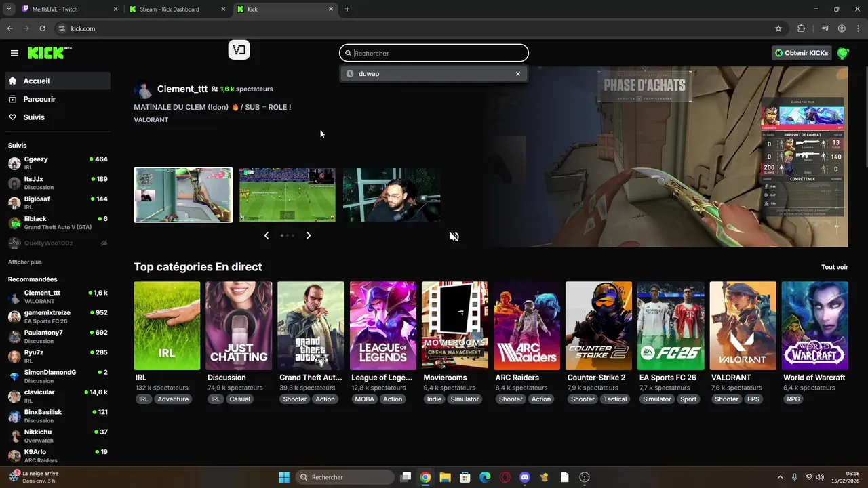868x488 pixels.
Task: Open Windows Start menu
Action: click(x=284, y=477)
